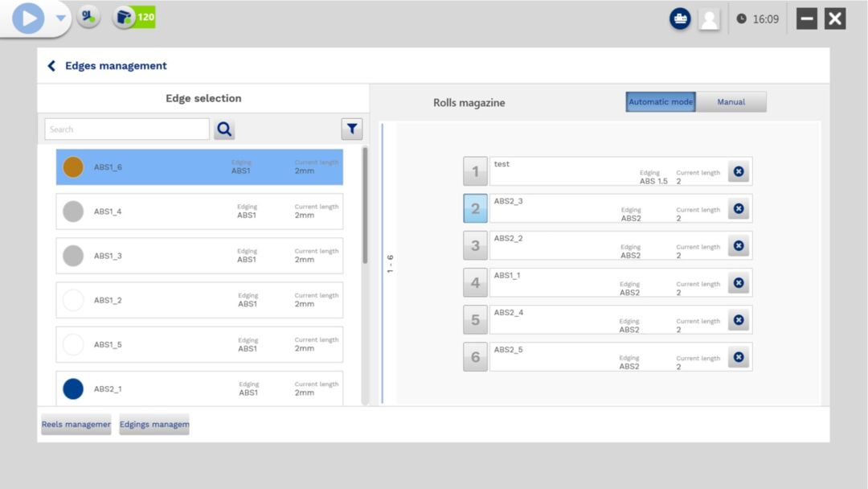Open the edge list filter funnel

point(352,129)
